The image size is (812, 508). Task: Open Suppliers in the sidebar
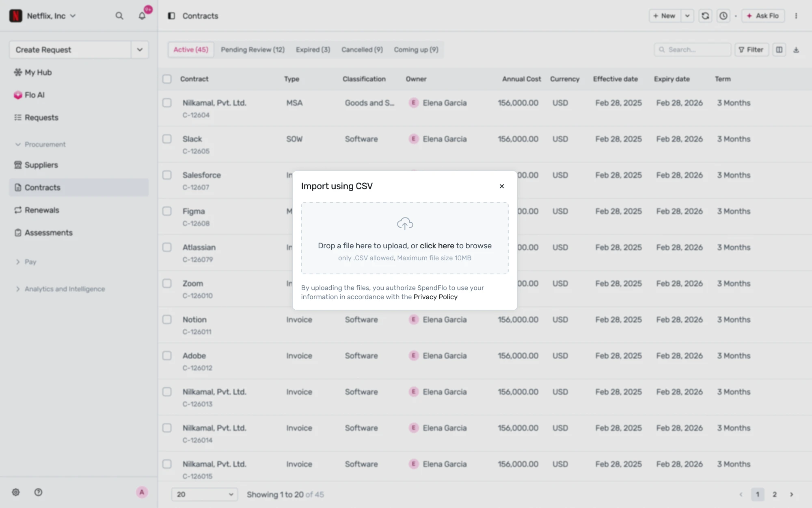(79, 165)
